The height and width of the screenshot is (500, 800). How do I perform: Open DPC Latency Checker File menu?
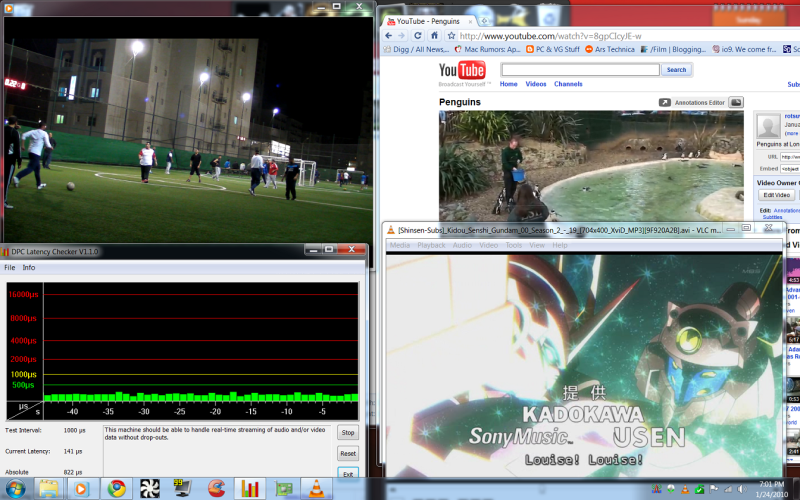pyautogui.click(x=10, y=267)
